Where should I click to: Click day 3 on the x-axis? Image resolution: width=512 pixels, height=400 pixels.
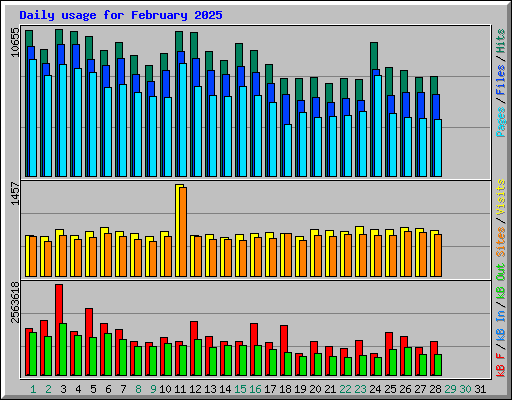tap(63, 389)
